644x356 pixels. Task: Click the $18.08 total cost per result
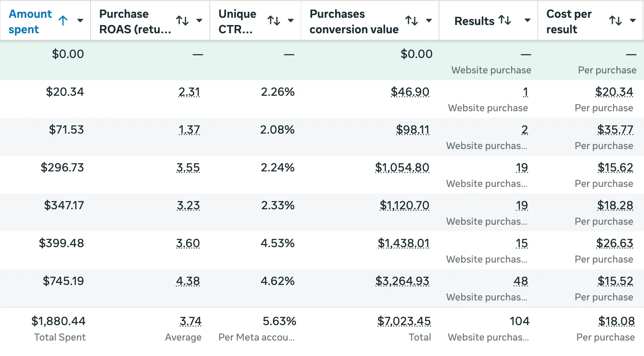[616, 321]
